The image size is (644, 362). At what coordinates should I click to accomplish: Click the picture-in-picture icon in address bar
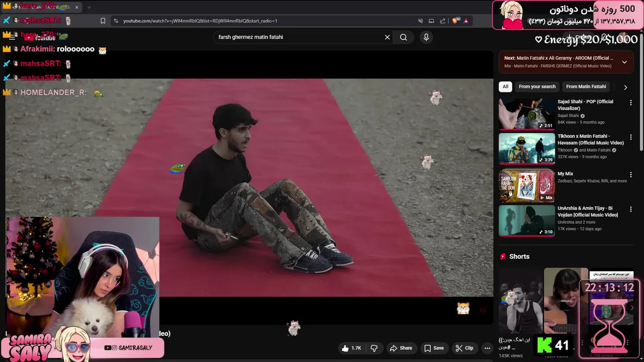pos(431,21)
